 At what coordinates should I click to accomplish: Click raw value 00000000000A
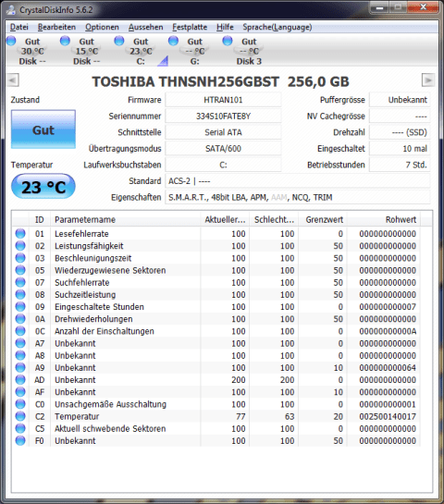pyautogui.click(x=388, y=331)
